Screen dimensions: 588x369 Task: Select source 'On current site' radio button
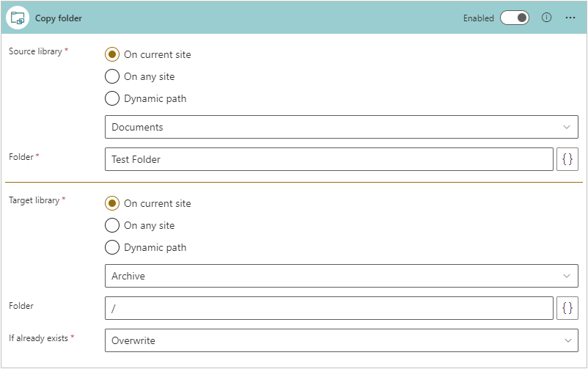pos(112,54)
